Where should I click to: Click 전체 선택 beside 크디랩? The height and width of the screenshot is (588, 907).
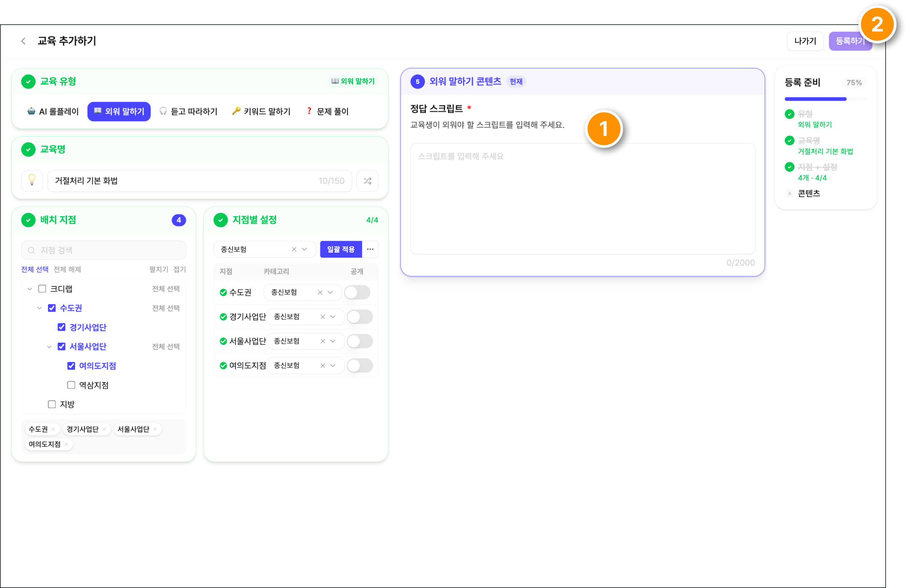coord(166,289)
